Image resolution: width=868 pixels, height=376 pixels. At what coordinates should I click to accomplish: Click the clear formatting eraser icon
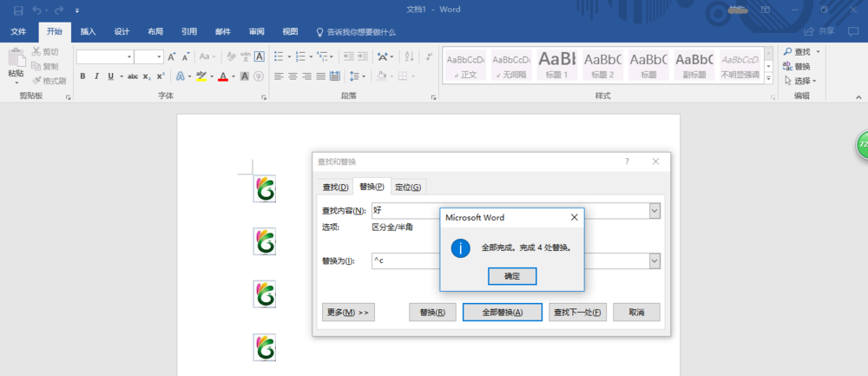point(231,56)
